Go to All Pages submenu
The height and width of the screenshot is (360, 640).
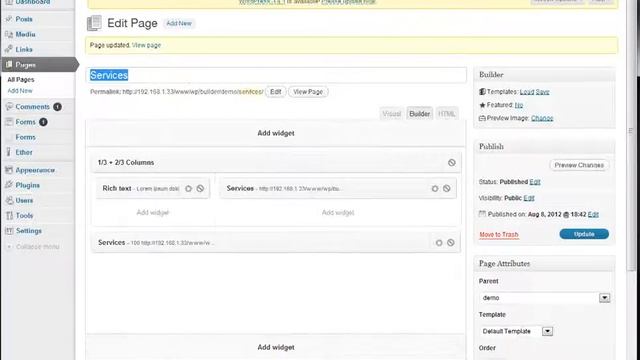click(21, 80)
